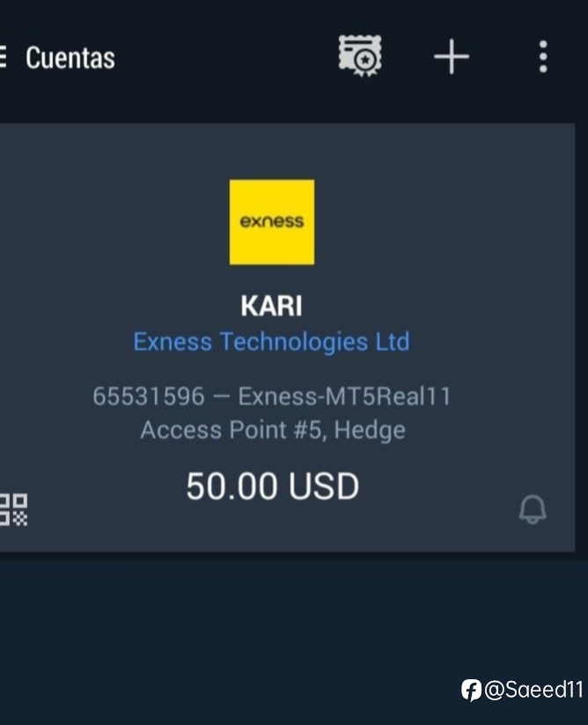Screen dimensions: 588x725
Task: Select the KARI account name
Action: tap(272, 306)
